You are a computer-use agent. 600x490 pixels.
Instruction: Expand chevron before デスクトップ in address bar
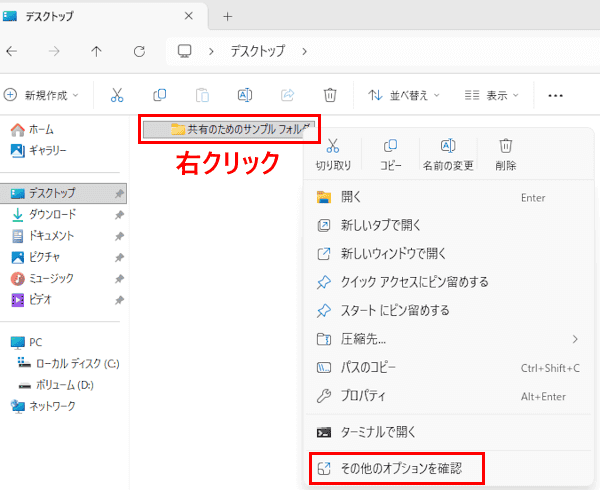click(211, 51)
